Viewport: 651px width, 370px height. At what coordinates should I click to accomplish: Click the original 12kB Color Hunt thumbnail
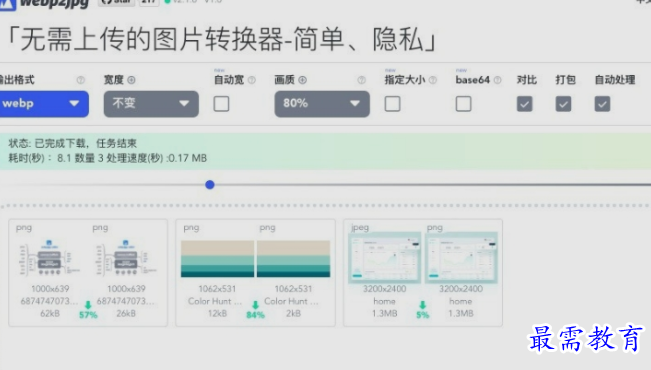pos(217,258)
